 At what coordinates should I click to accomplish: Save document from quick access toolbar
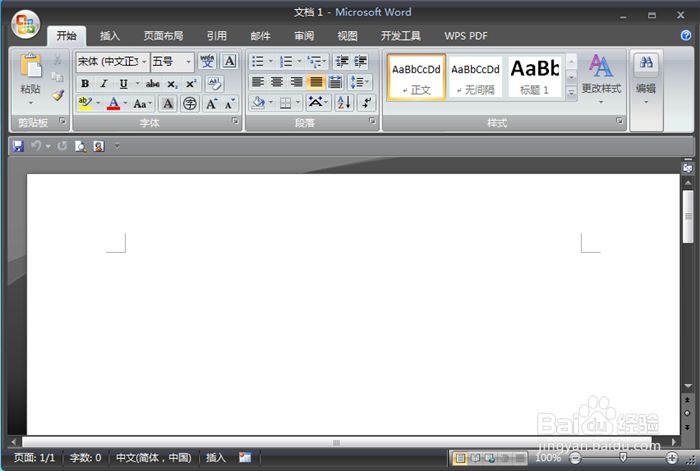point(18,146)
